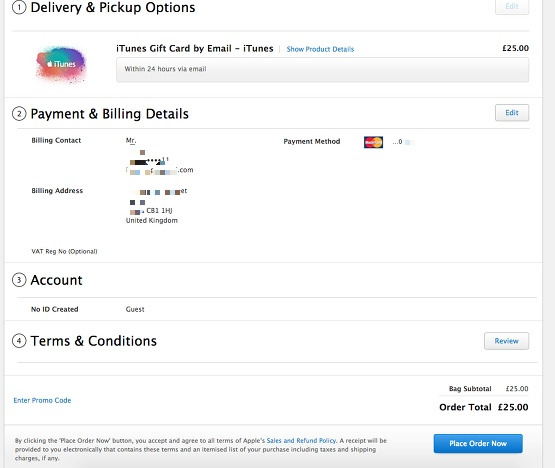Click the MasterCard payment icon
This screenshot has width=555, height=468.
[373, 142]
